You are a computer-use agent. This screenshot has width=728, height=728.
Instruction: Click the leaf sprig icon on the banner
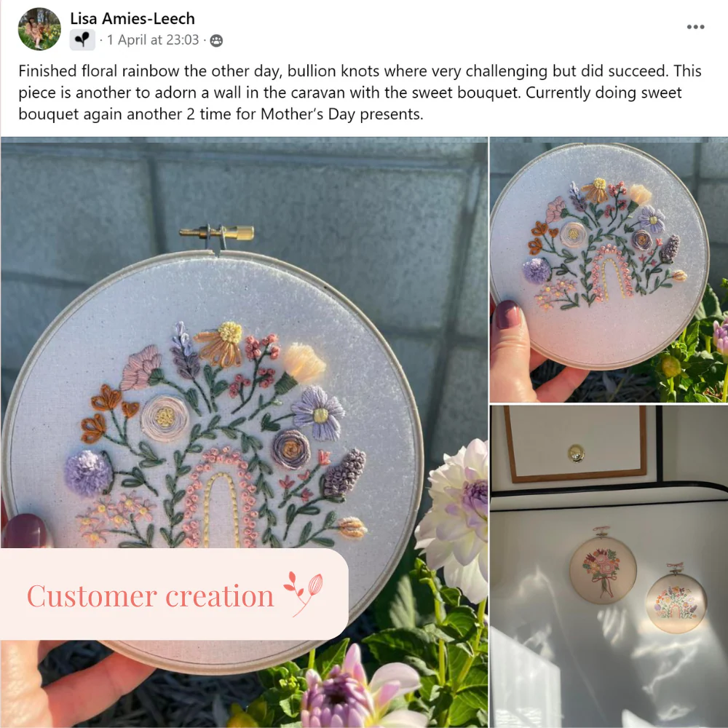point(304,593)
